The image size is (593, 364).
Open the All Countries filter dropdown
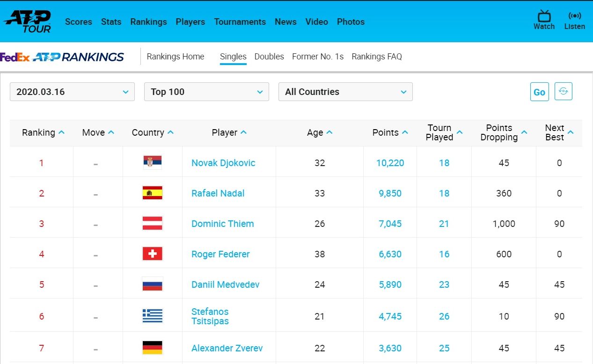tap(345, 92)
